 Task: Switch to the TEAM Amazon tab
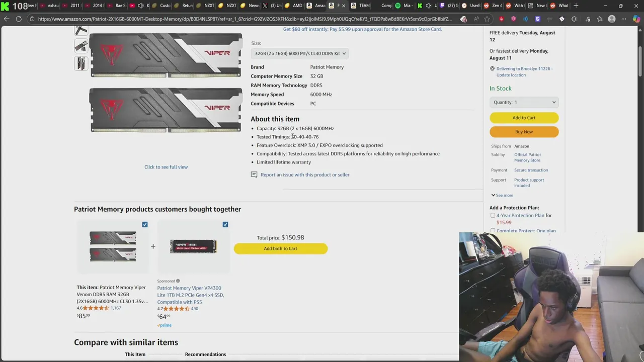coord(360,6)
